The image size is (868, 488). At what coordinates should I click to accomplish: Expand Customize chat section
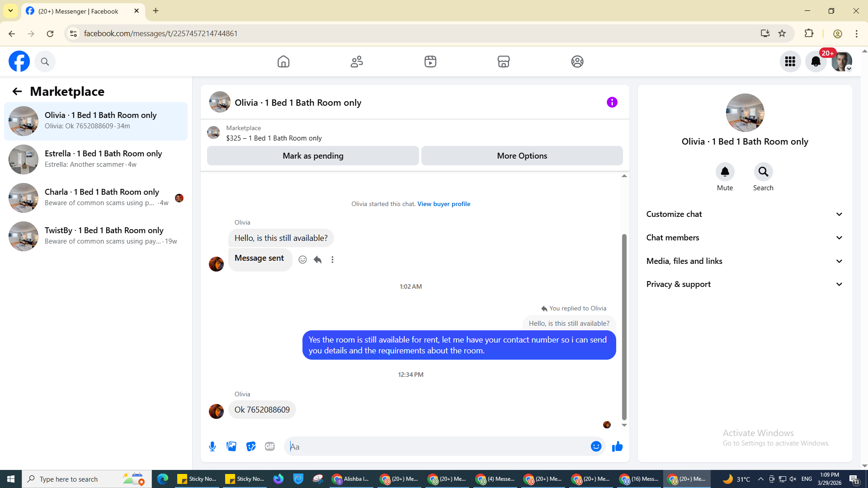tap(745, 214)
